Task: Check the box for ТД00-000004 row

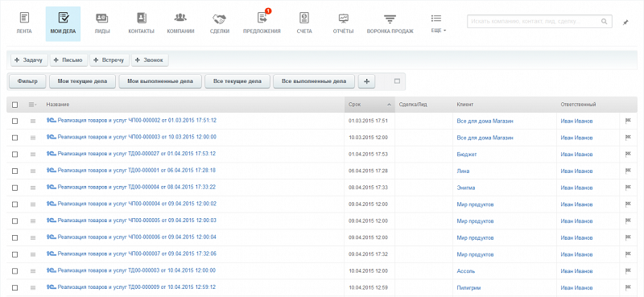Action: (14, 188)
